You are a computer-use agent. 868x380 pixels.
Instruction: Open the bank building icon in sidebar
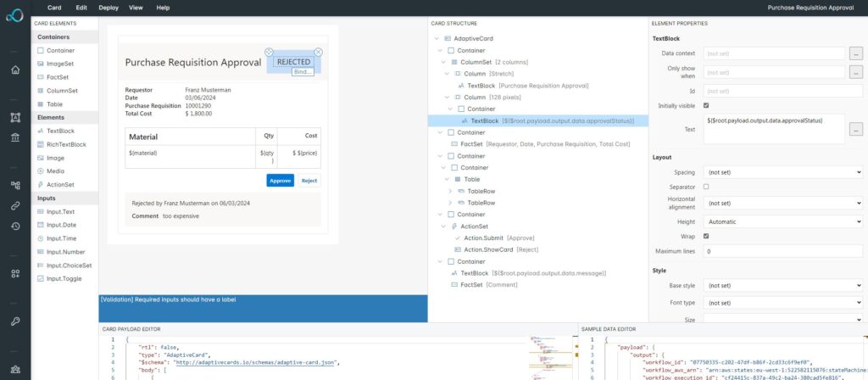click(x=15, y=137)
